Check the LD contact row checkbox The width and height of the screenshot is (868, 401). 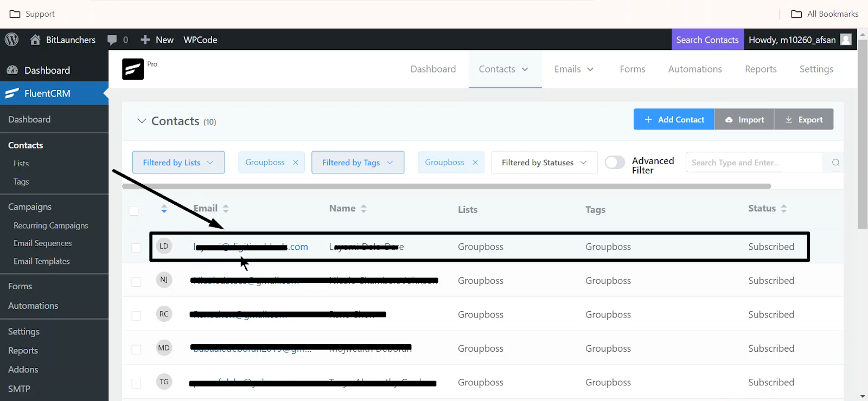coord(136,248)
